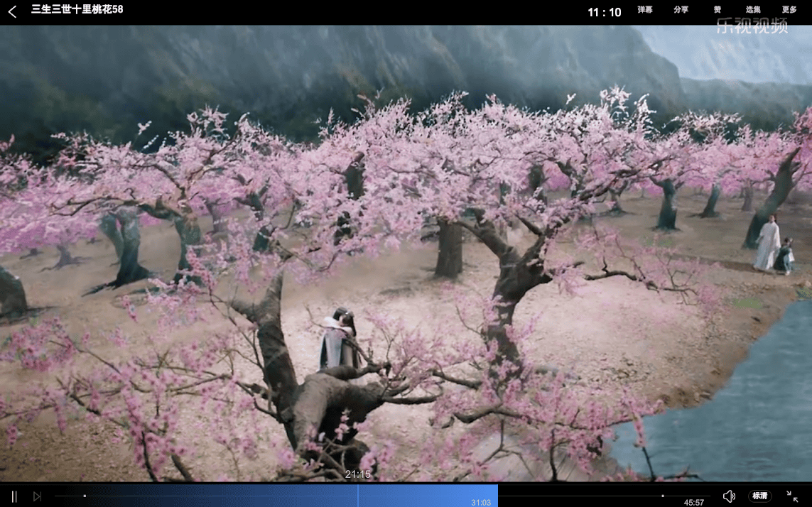Jump to the white dot marker before the 45:57 mark

[x=662, y=496]
